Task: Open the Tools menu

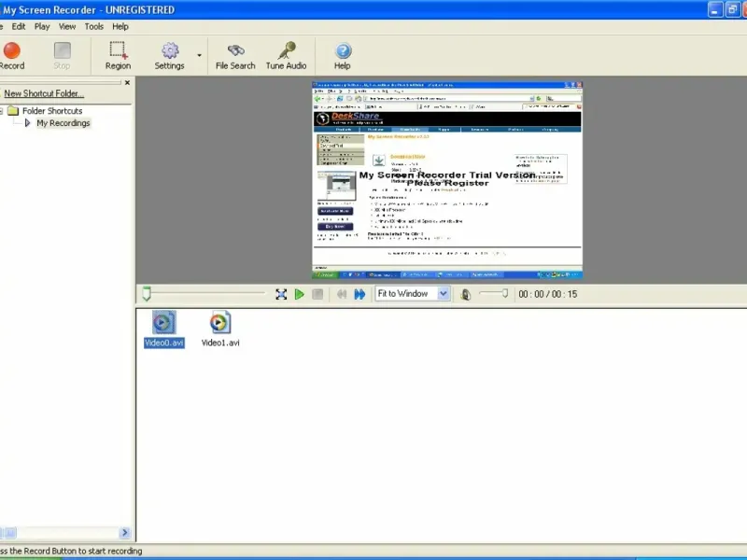Action: (x=94, y=27)
